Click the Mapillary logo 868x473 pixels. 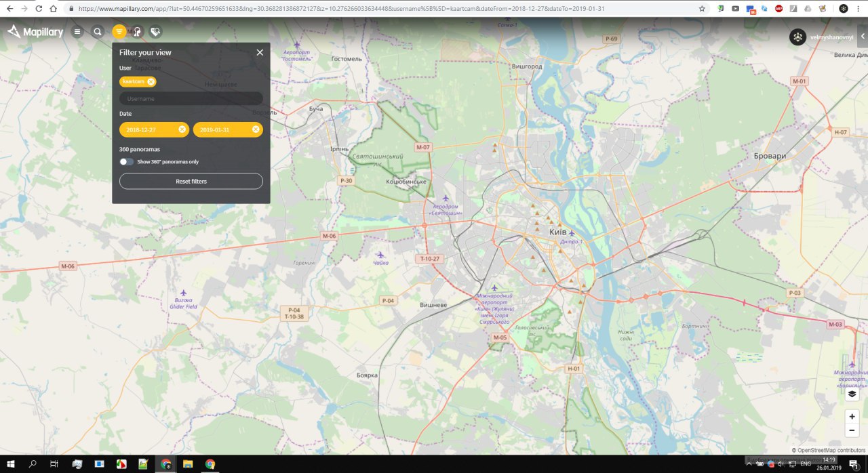click(35, 32)
